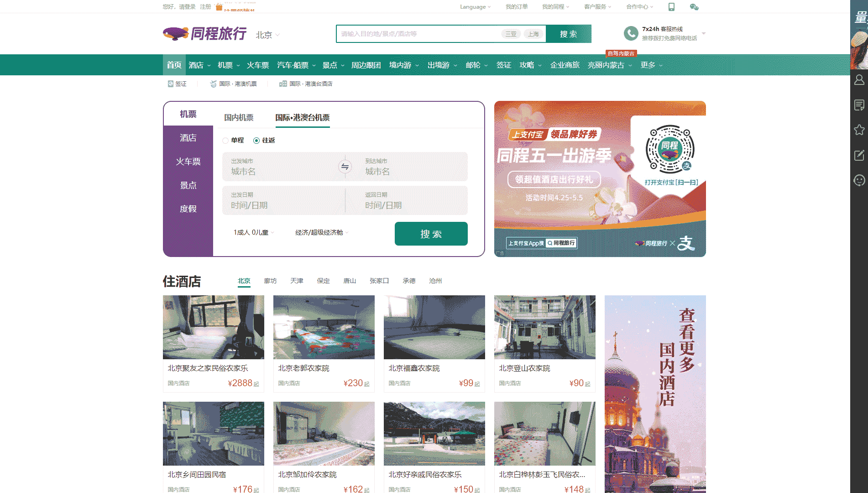Open the 景点 navigation menu
Screen dimensions: 868x493
pos(333,65)
